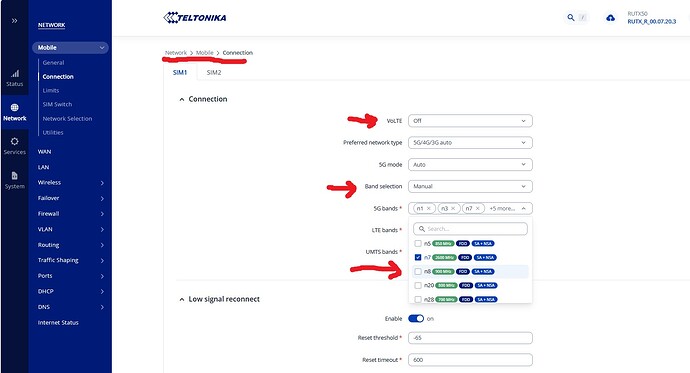Image resolution: width=690 pixels, height=373 pixels.
Task: Click the Teltonika logo
Action: pyautogui.click(x=195, y=18)
